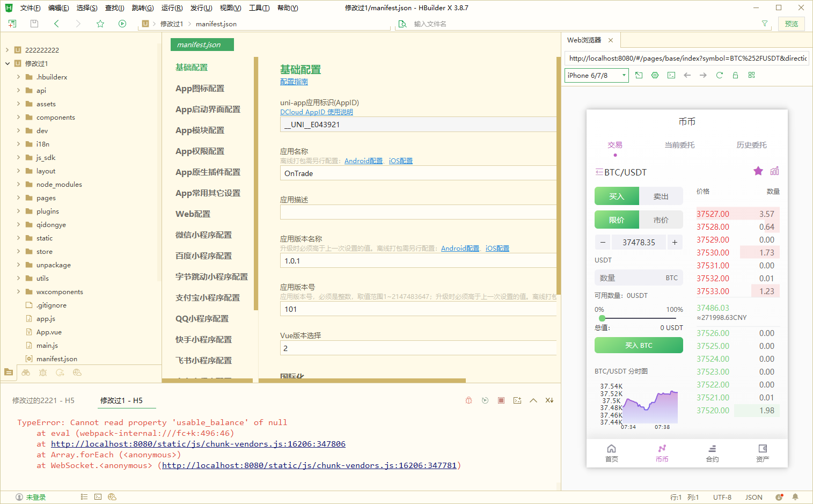Select 市价 market order toggle
Image resolution: width=813 pixels, height=504 pixels.
click(x=661, y=220)
